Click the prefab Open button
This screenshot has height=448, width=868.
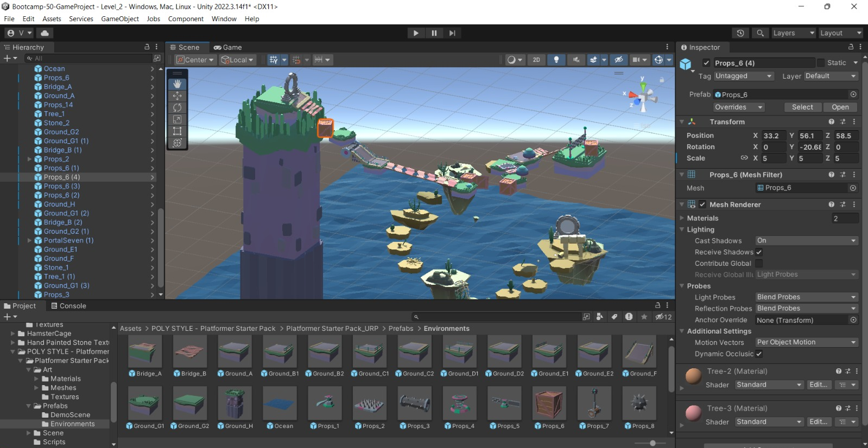pos(840,107)
